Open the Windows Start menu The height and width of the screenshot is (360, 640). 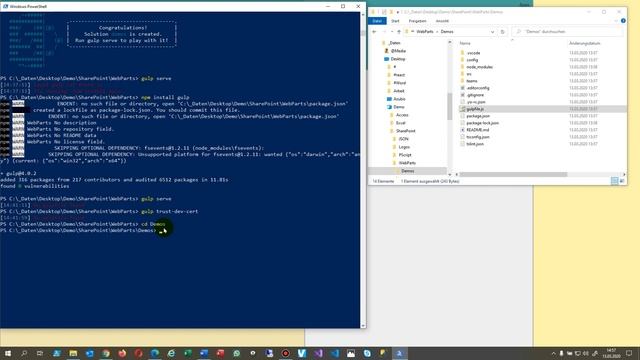pyautogui.click(x=7, y=353)
